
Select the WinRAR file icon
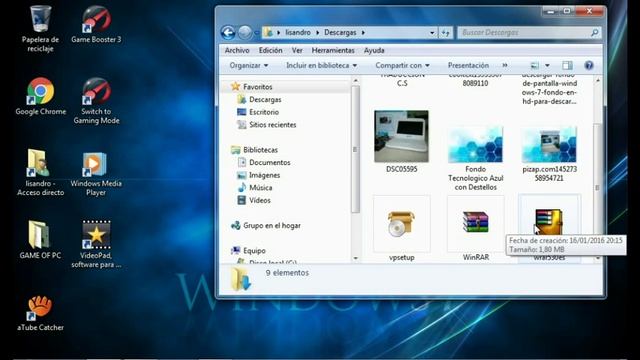476,229
